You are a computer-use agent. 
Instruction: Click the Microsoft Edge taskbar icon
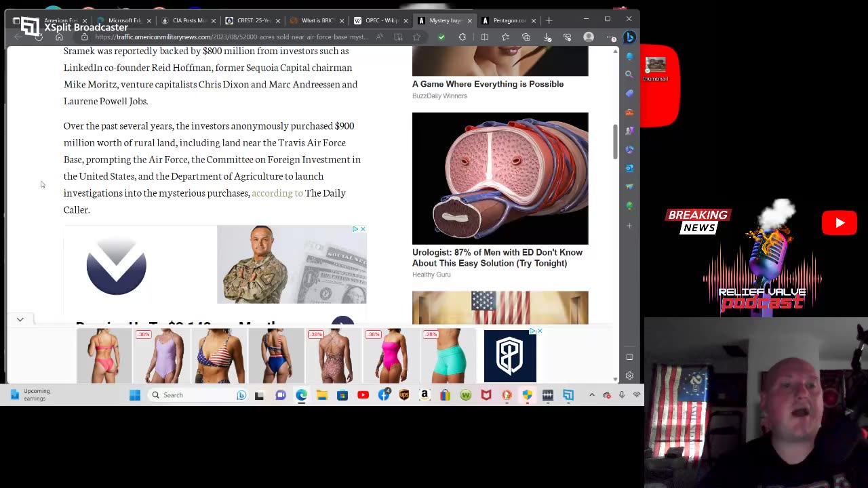(x=301, y=395)
